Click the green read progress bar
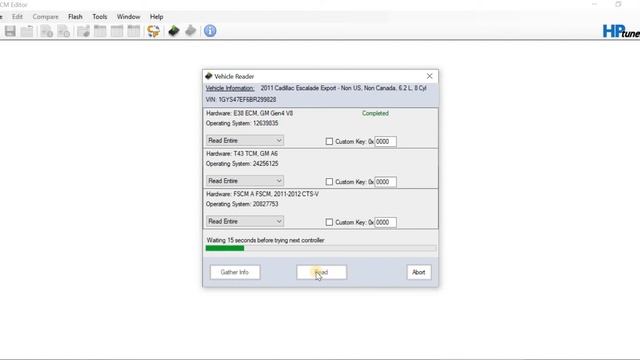640x360 pixels. pyautogui.click(x=321, y=248)
